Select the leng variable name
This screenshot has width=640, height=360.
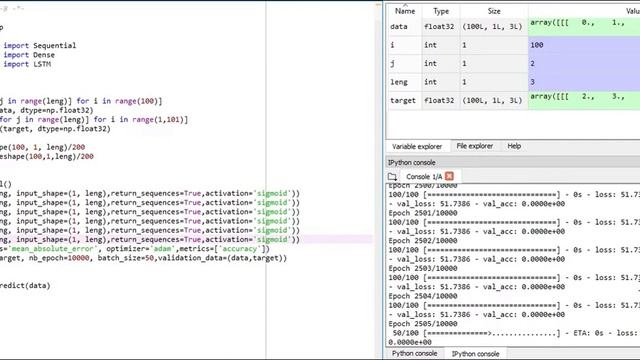[399, 82]
